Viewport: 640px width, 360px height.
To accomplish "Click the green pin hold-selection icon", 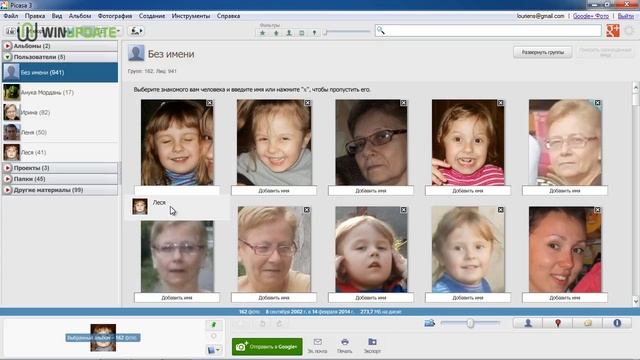I will (213, 324).
